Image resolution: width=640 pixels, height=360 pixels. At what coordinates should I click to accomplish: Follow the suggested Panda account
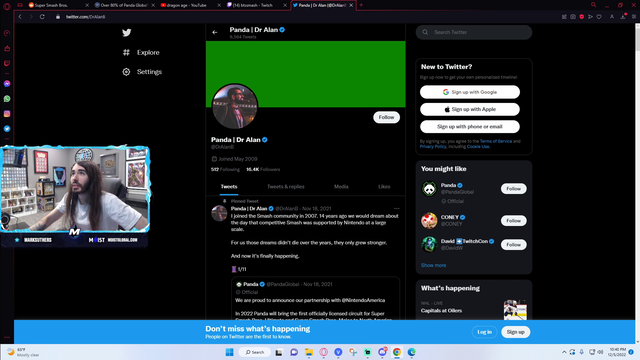tap(513, 189)
